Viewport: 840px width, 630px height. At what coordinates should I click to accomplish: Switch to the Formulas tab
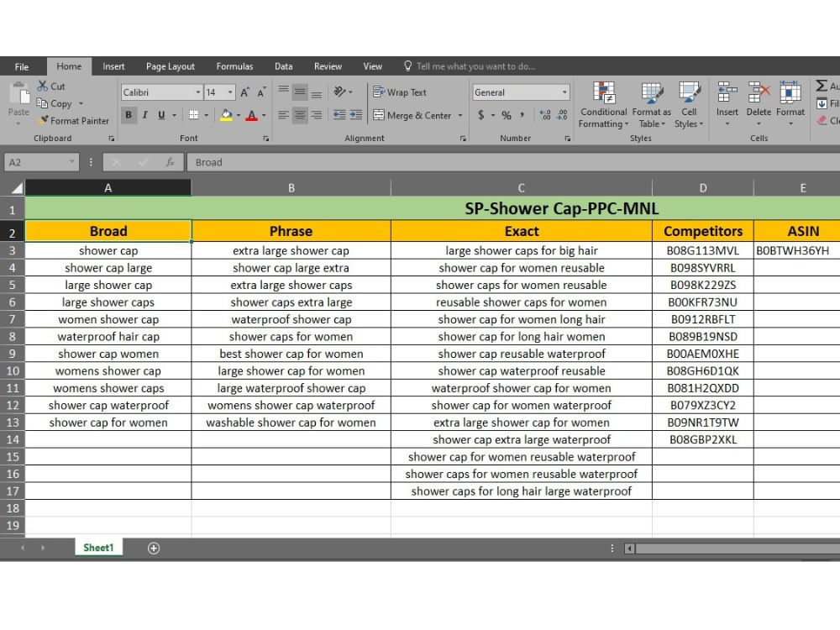coord(234,66)
